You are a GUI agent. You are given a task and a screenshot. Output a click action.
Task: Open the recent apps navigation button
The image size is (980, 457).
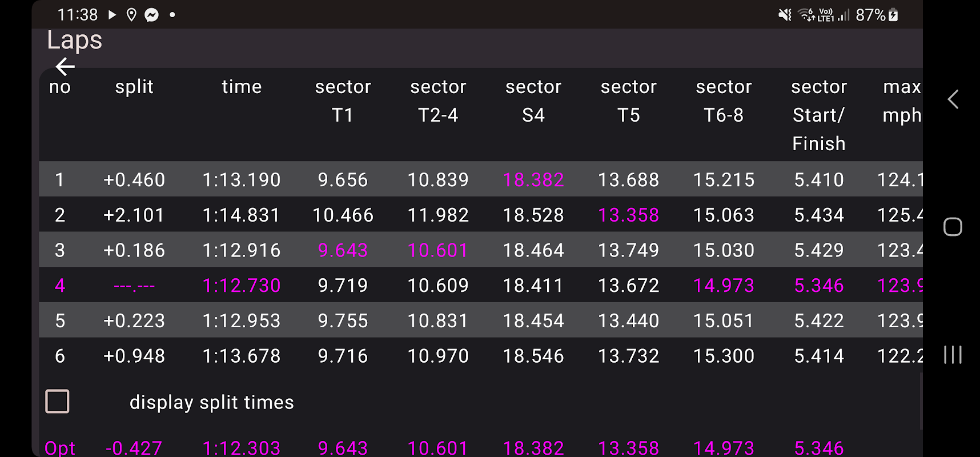[x=953, y=355]
